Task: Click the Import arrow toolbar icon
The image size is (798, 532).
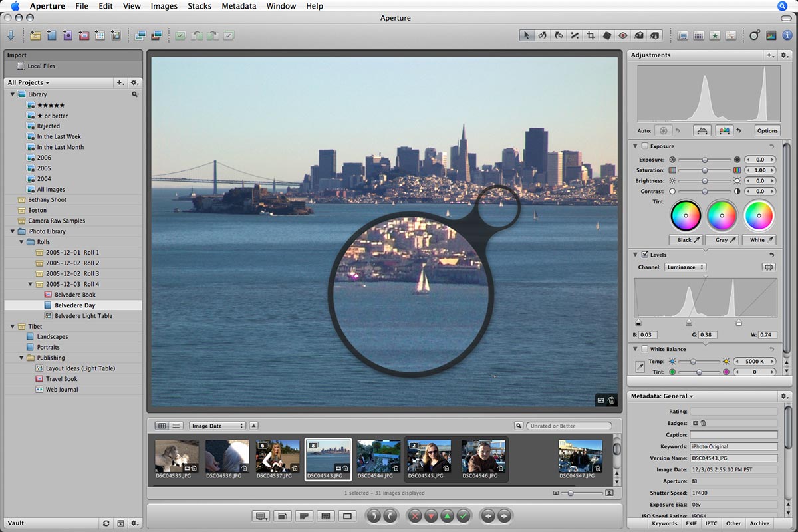Action: tap(11, 35)
